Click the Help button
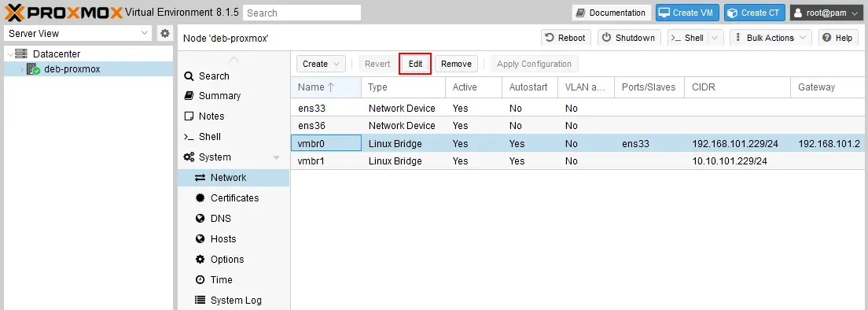This screenshot has height=310, width=868. coord(838,38)
